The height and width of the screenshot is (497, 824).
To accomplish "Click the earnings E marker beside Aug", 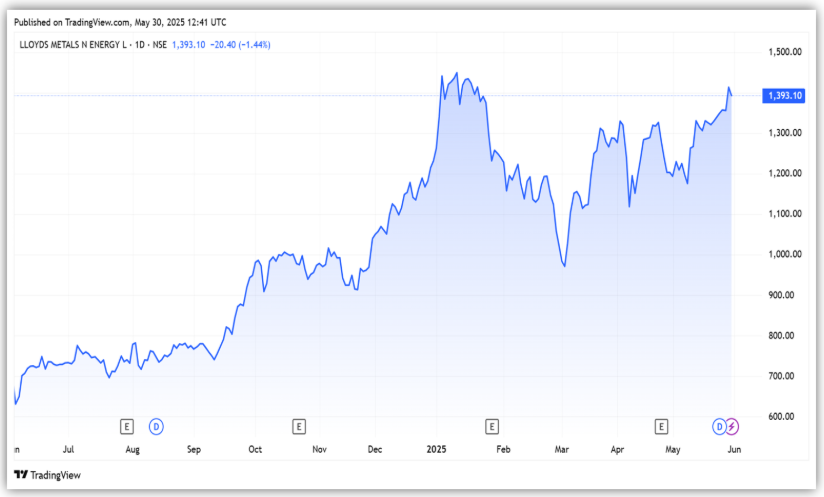I will pos(127,427).
